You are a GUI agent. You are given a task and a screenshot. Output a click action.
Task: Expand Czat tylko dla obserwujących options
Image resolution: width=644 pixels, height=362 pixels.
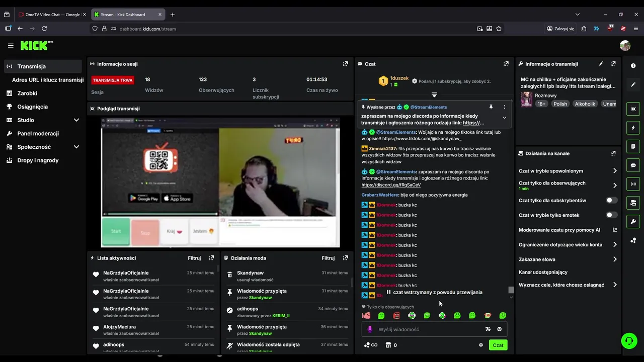tap(614, 186)
